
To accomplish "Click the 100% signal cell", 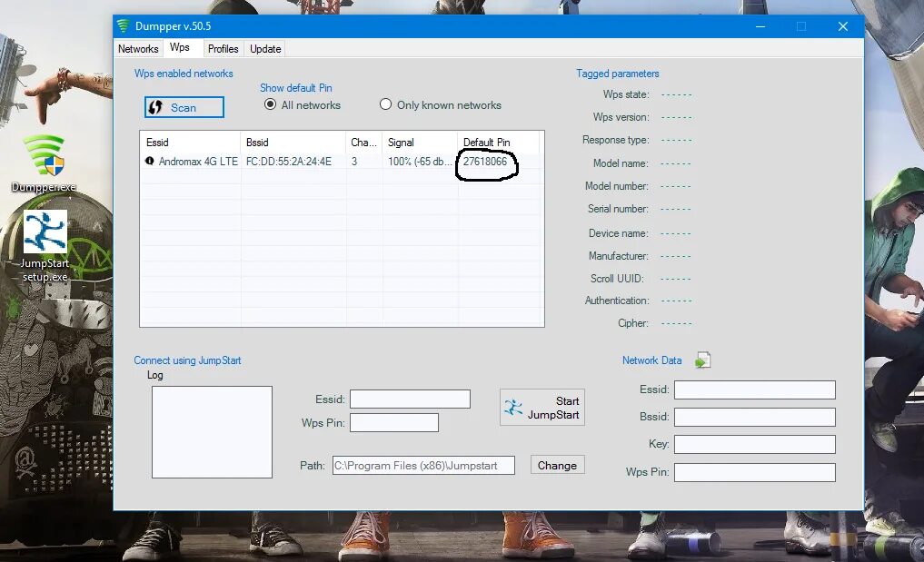I will (420, 161).
